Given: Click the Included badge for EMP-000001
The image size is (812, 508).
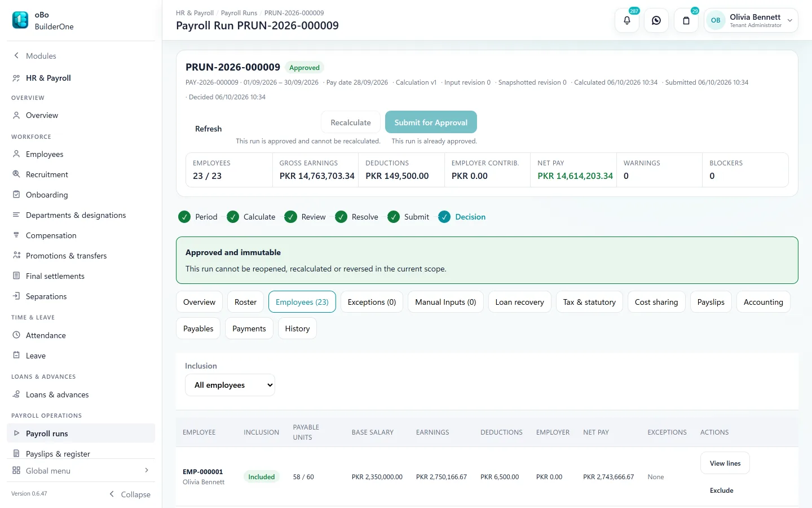Looking at the screenshot, I should click(262, 477).
